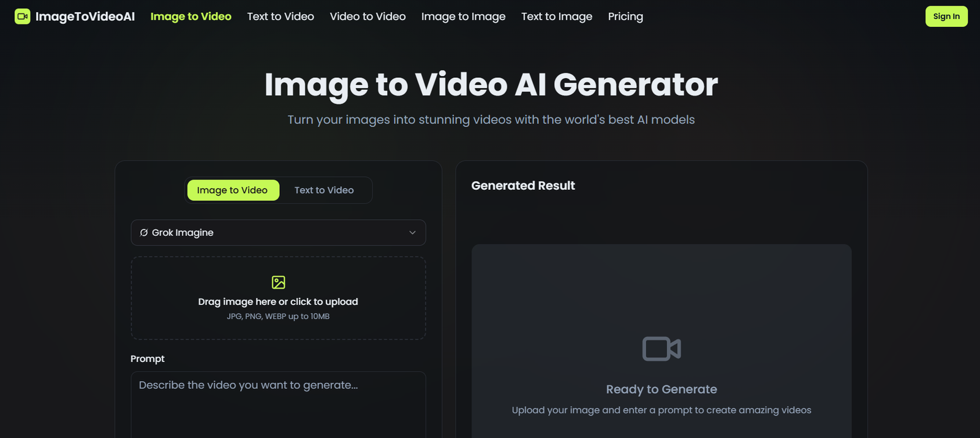Visit the Pricing page
980x438 pixels.
click(625, 17)
